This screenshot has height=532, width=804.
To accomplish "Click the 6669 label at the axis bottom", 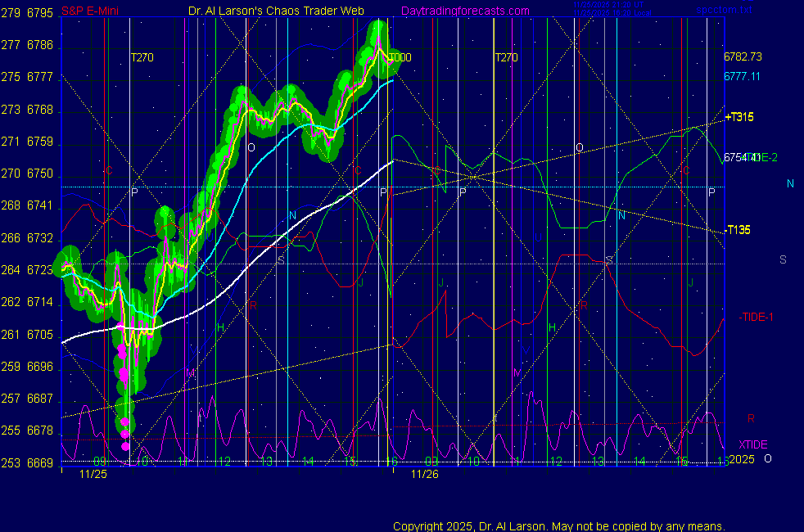I will click(40, 463).
